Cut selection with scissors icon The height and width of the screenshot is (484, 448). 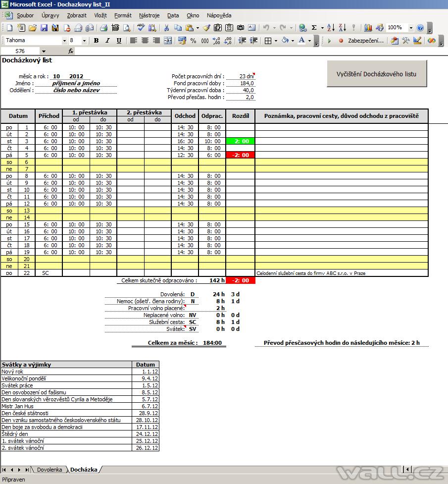(166, 28)
